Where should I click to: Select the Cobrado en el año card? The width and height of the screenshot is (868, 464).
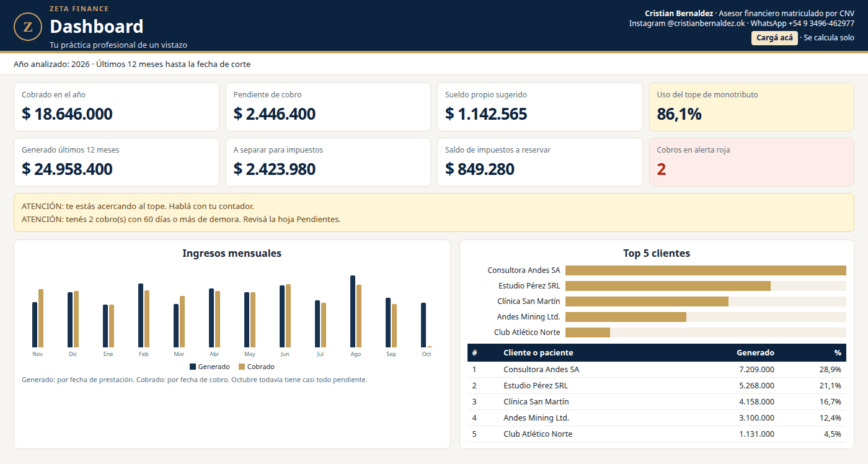[117, 107]
